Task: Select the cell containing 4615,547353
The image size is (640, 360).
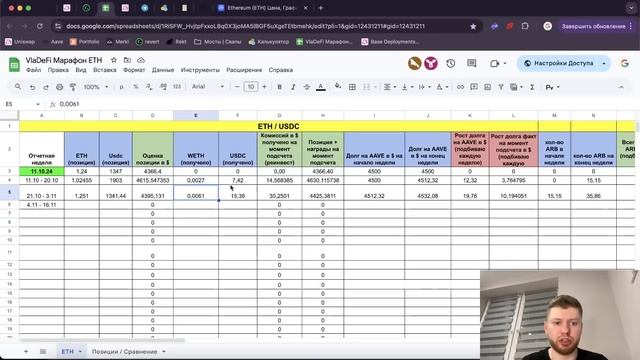Action: pyautogui.click(x=153, y=180)
